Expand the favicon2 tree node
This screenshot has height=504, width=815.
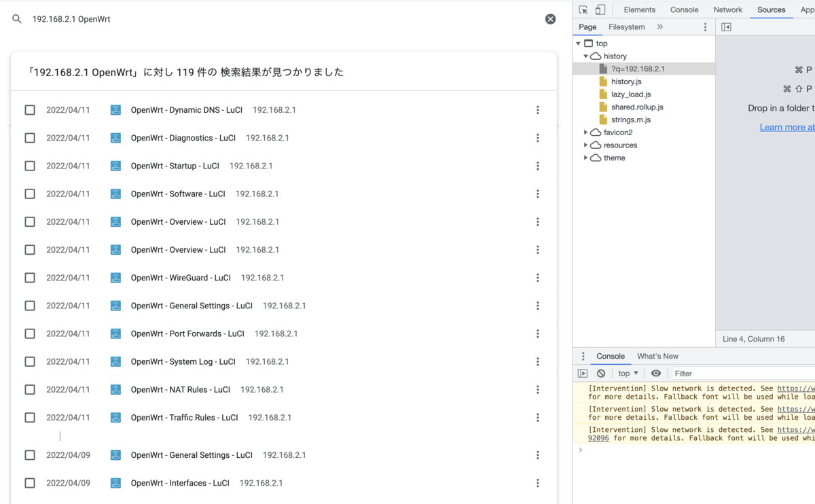[585, 132]
